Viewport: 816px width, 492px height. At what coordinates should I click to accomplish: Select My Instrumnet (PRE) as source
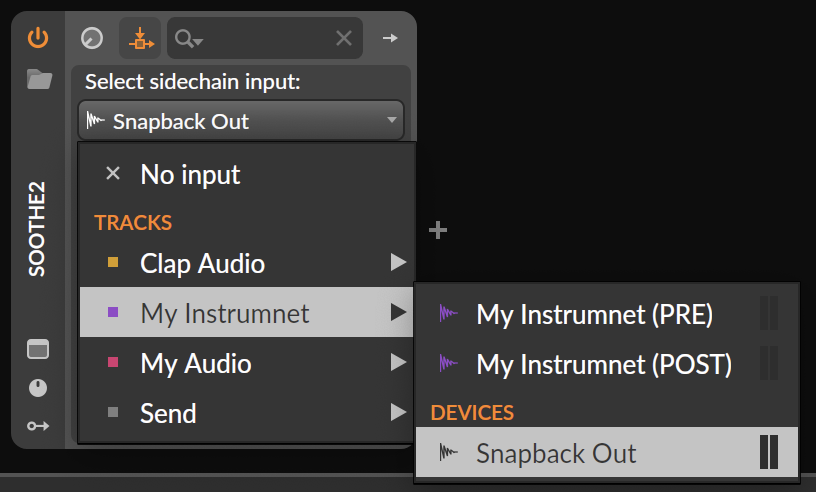coord(594,314)
